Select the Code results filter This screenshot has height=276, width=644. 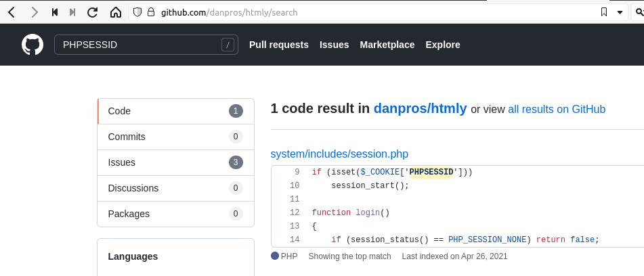(x=176, y=111)
